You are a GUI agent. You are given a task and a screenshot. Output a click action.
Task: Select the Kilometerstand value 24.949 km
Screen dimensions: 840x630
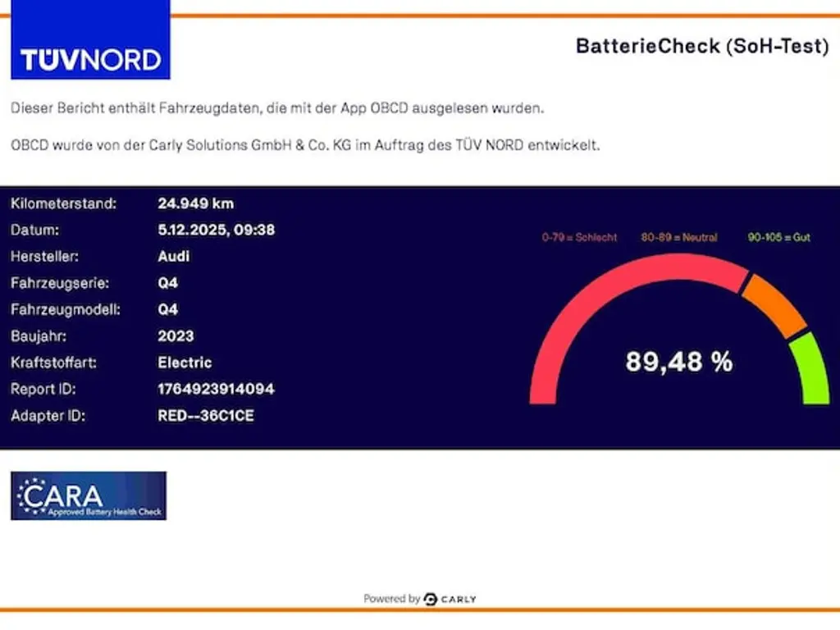tap(195, 203)
